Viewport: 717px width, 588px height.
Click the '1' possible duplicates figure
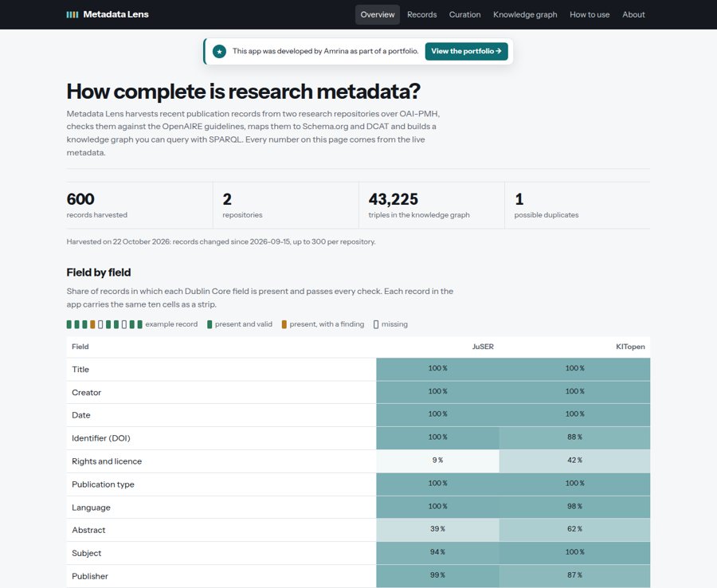pos(519,199)
